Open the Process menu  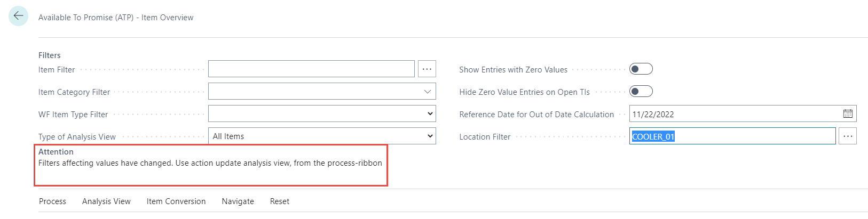[x=52, y=201]
